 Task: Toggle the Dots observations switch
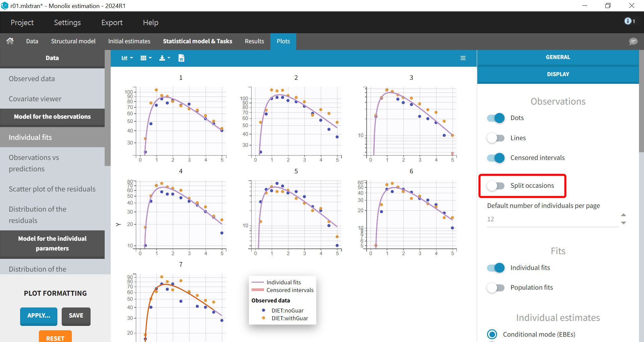click(x=496, y=118)
